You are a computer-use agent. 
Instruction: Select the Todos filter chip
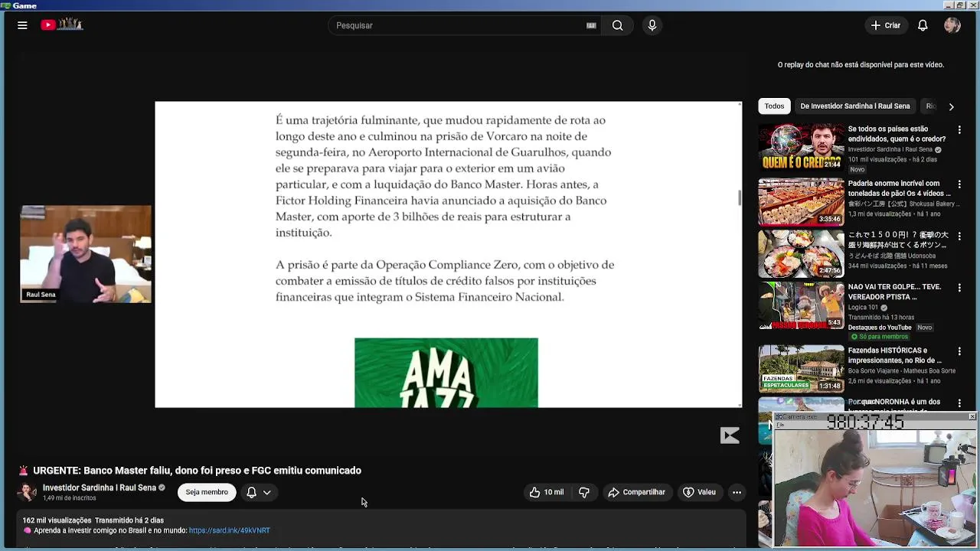(x=774, y=106)
